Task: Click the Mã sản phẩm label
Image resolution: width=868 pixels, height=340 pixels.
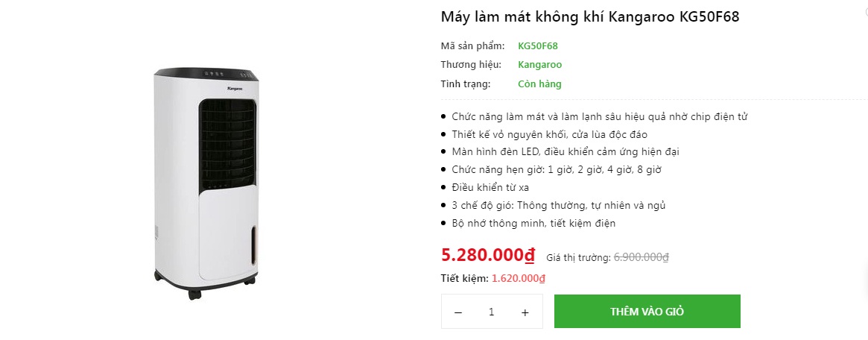Action: pyautogui.click(x=472, y=46)
